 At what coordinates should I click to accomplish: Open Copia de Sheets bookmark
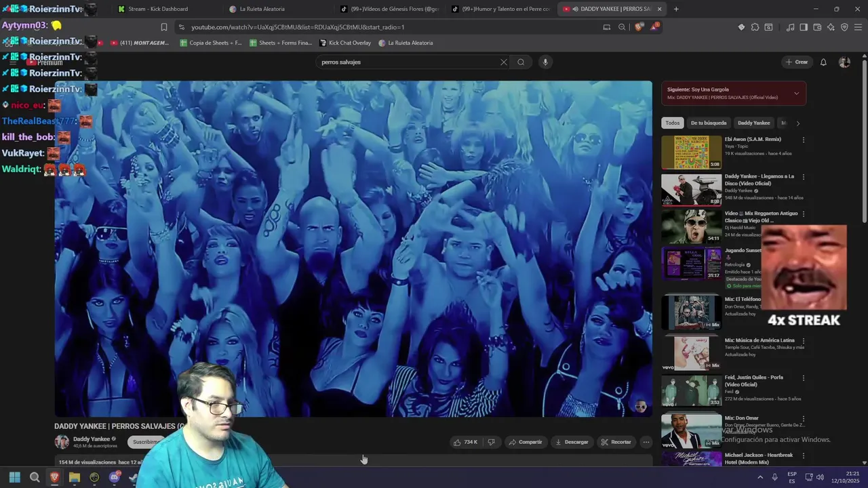pos(211,43)
